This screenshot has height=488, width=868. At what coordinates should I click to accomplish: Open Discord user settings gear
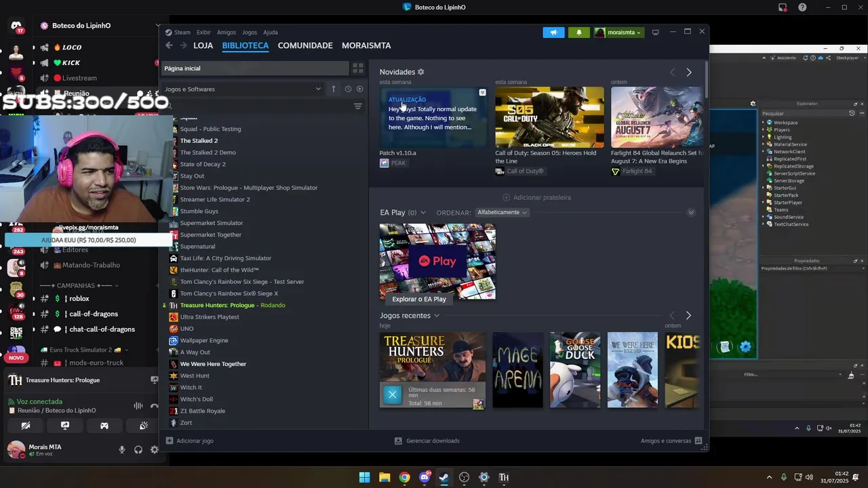(x=154, y=449)
